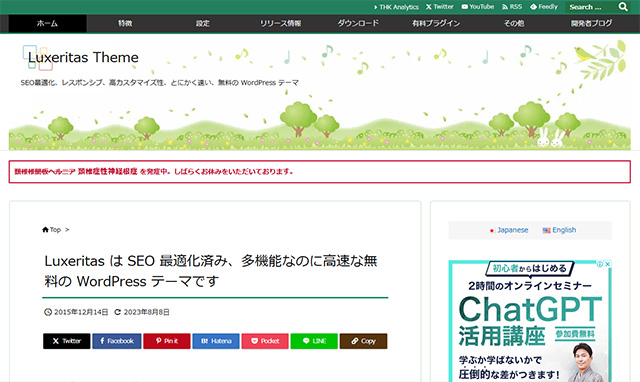Click the Top breadcrumb link
Screen dimensions: 640x382
[55, 230]
